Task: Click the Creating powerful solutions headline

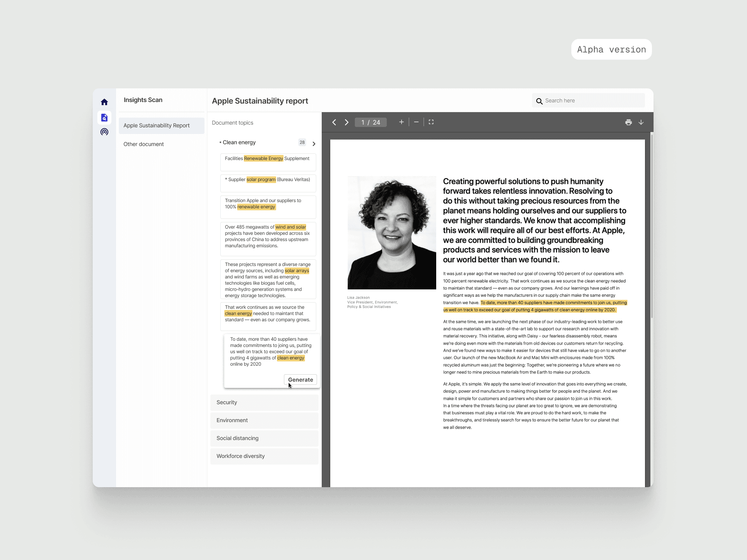Action: [x=534, y=220]
